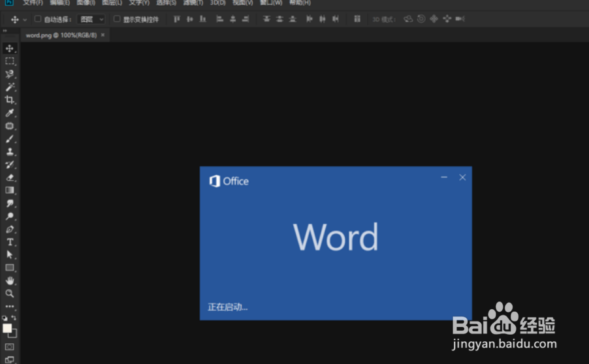
Task: Open the 滤镜(T) menu
Action: click(x=193, y=3)
